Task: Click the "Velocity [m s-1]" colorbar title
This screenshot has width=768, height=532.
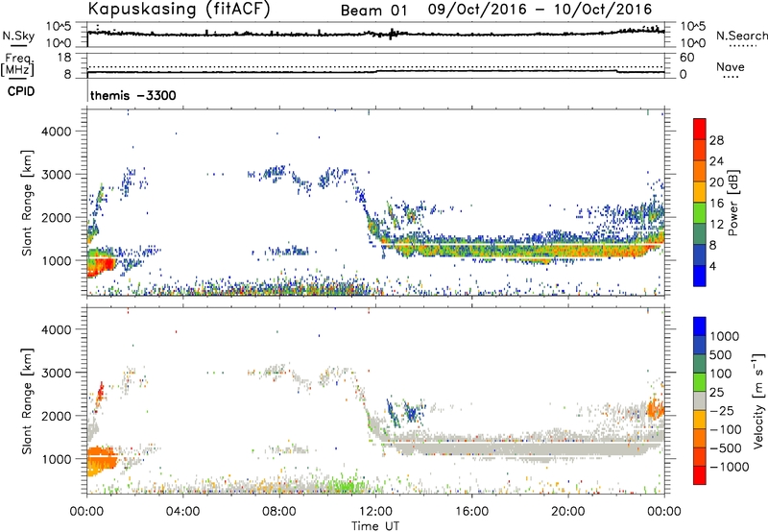Action: (x=758, y=400)
